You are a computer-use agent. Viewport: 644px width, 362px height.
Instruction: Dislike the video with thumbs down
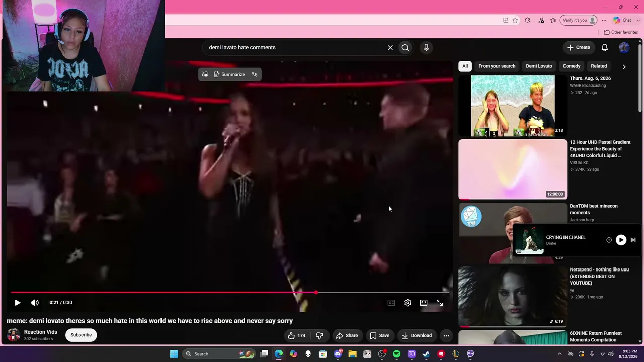pos(319,335)
